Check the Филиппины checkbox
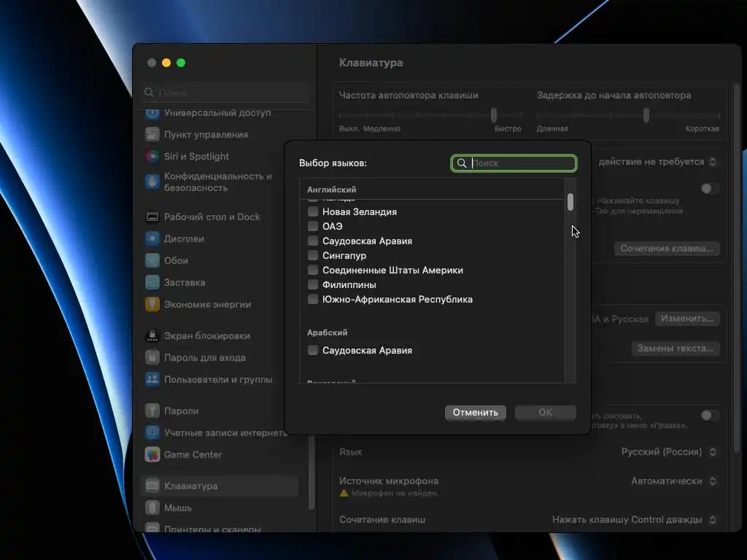 click(x=313, y=285)
